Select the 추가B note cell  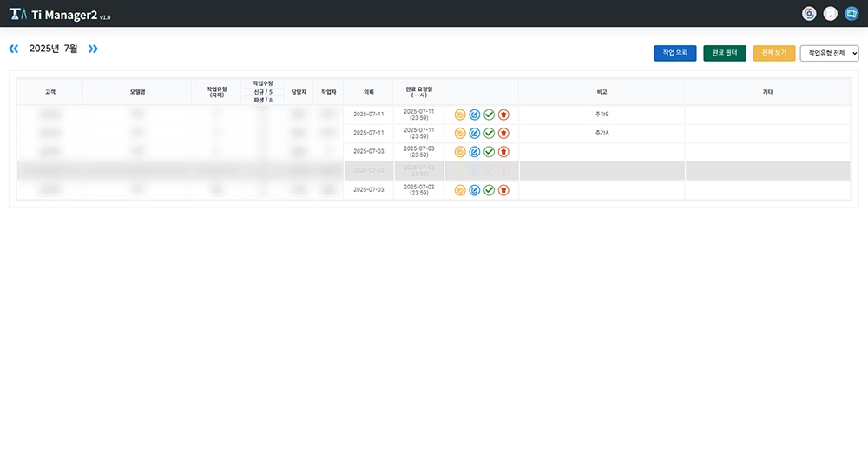(602, 115)
